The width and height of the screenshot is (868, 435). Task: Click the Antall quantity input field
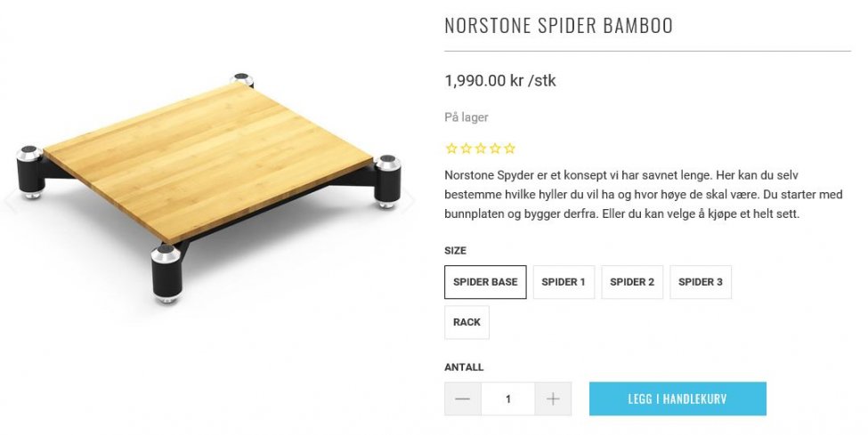coord(507,399)
